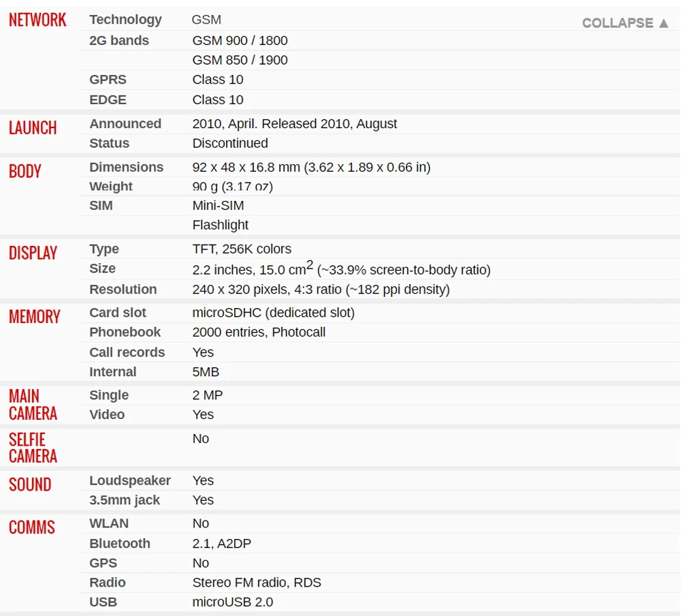This screenshot has width=681, height=616.
Task: Click the Weight label link
Action: pos(110,187)
